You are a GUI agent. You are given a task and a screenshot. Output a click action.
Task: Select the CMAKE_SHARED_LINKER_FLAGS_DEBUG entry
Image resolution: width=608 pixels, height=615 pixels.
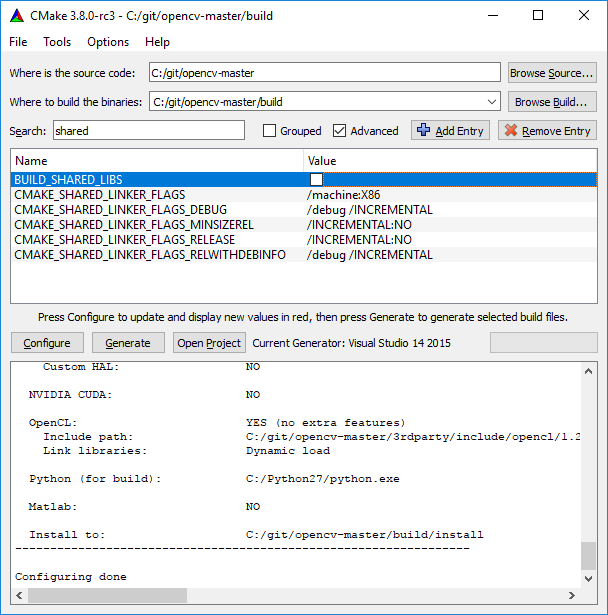point(120,210)
